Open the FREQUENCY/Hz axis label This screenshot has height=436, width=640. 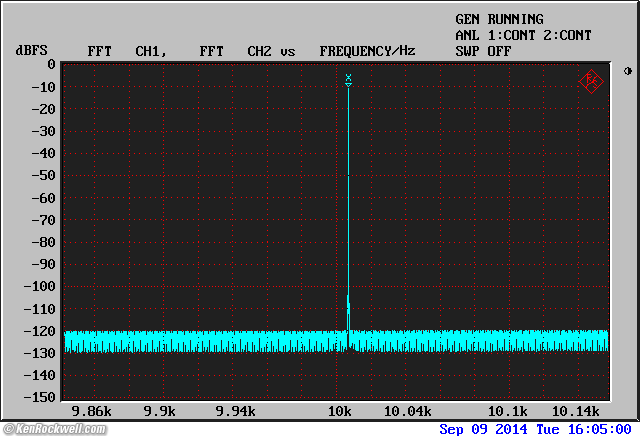point(367,50)
